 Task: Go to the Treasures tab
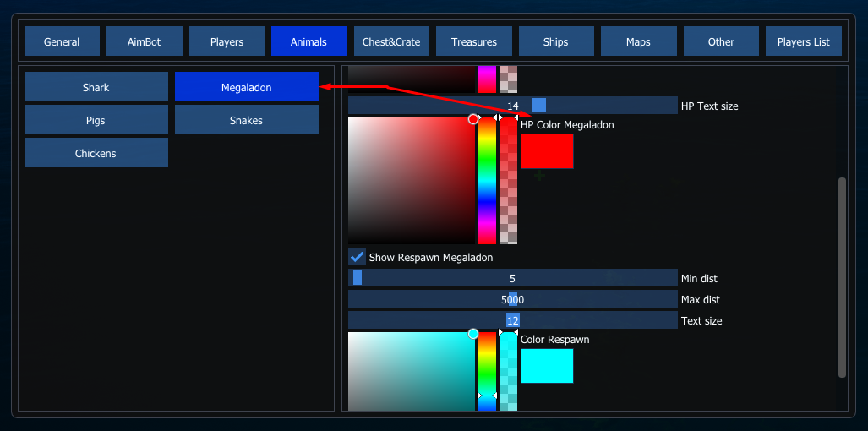[x=474, y=41]
